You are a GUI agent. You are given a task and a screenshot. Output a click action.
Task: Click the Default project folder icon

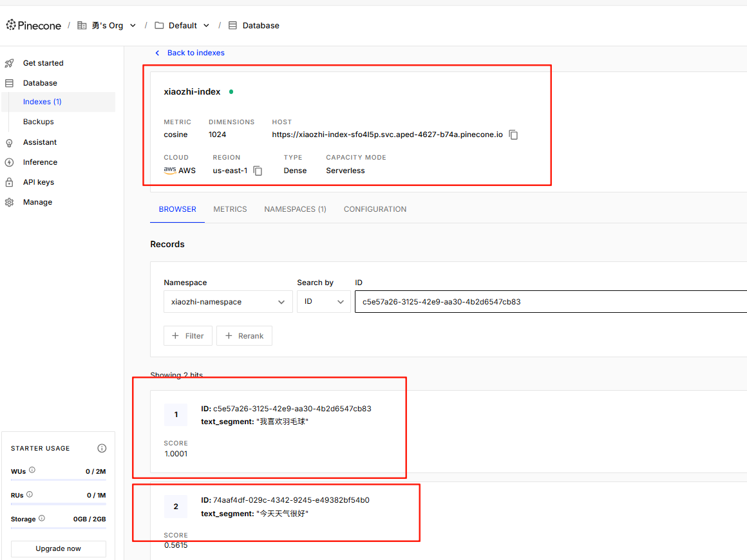point(159,25)
